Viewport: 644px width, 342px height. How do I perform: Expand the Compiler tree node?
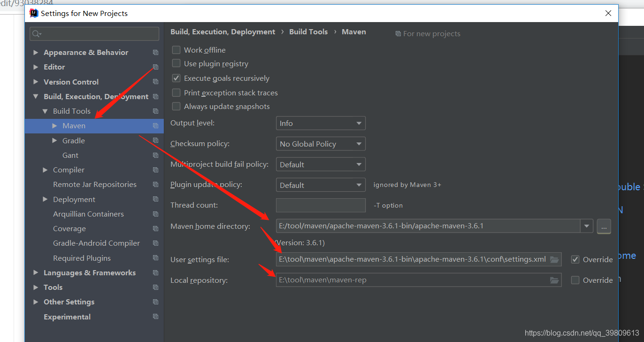point(45,170)
